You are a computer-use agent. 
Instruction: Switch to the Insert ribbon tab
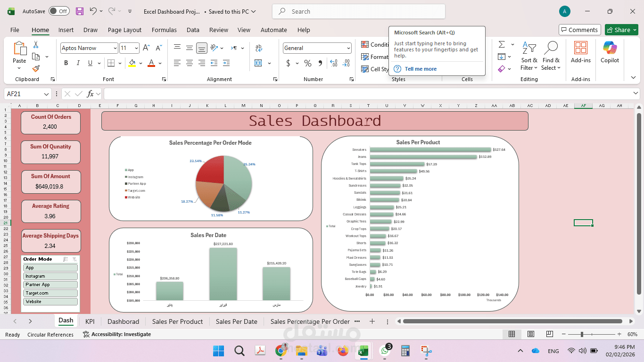tap(66, 30)
